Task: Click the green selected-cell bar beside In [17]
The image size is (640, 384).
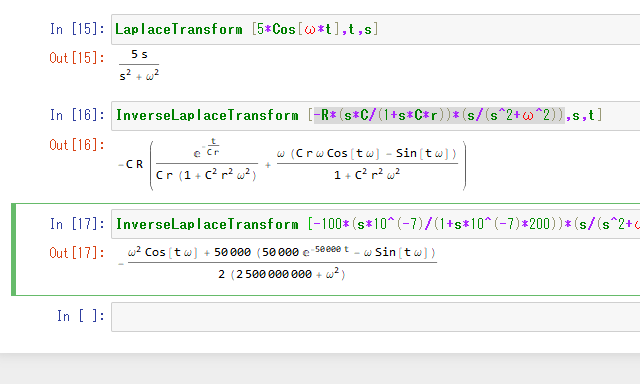Action: 13,249
